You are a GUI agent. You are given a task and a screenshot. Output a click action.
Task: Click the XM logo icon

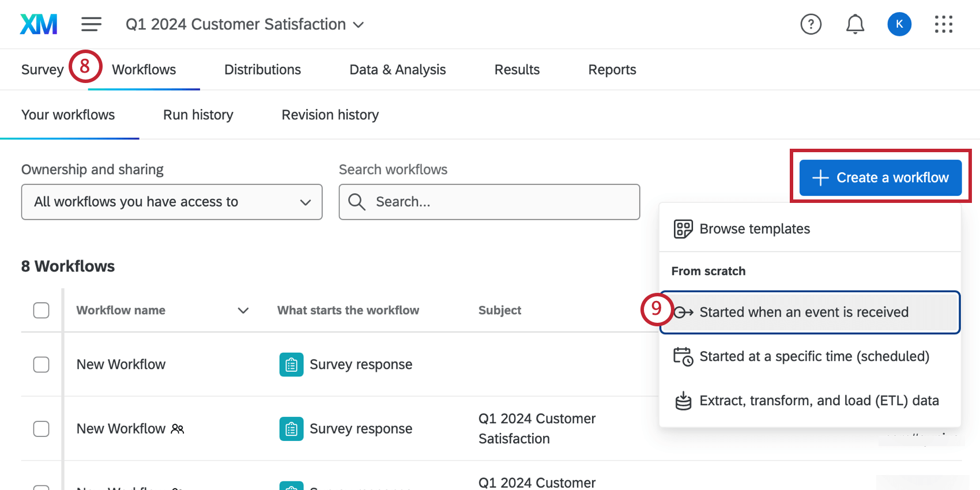[x=39, y=24]
